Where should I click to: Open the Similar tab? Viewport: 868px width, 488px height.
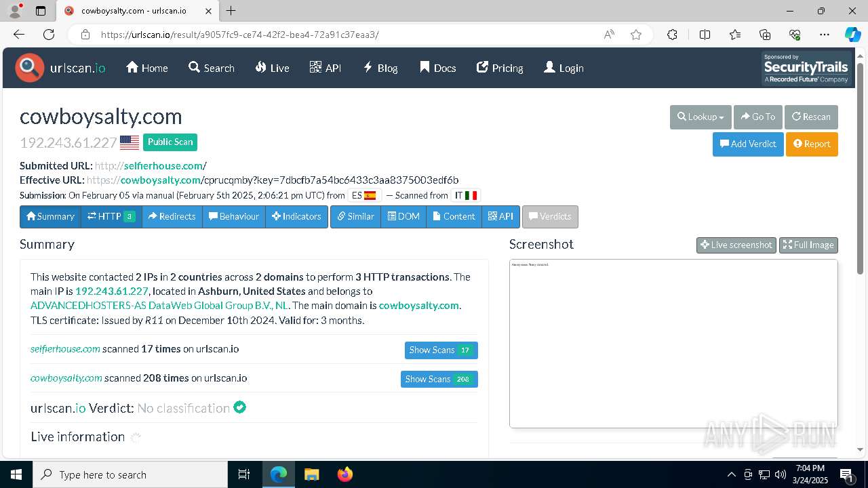click(x=355, y=216)
